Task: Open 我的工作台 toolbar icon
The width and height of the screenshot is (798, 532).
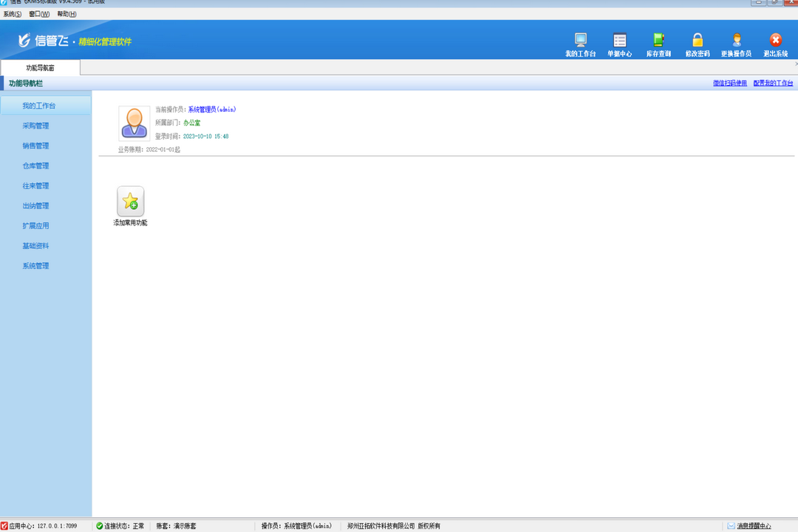Action: tap(580, 41)
